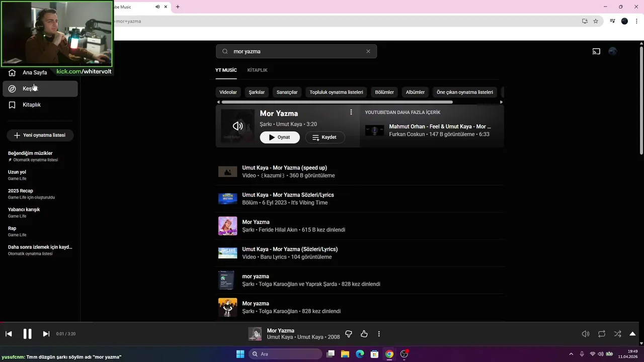Screen dimensions: 644x362
Task: Open the profile avatar in YouTube Music
Action: 612,51
